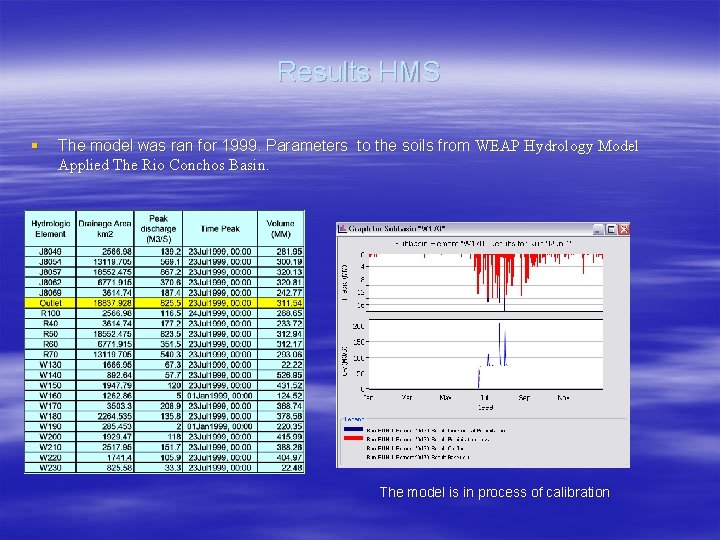Click the red precipitation hyetograph plot
This screenshot has height=540, width=720.
pyautogui.click(x=485, y=282)
